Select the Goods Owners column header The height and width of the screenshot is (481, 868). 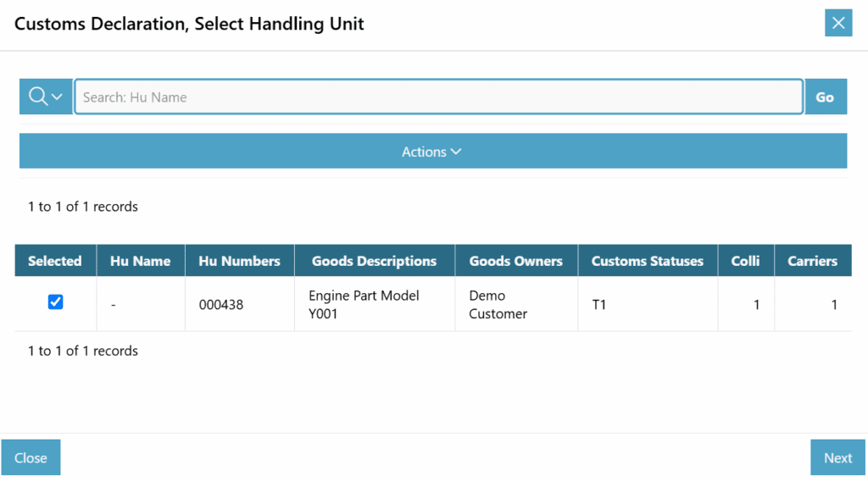515,261
